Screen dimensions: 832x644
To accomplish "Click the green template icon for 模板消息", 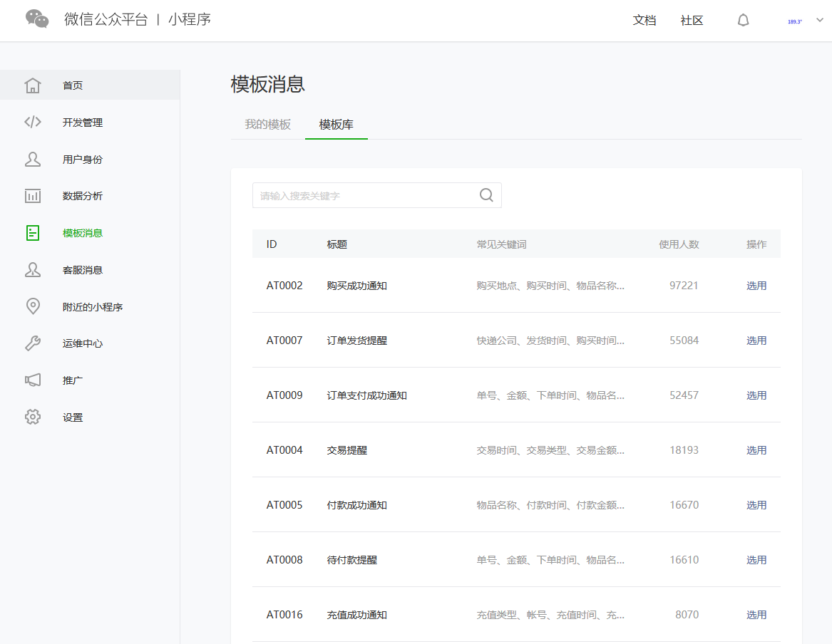I will pyautogui.click(x=33, y=233).
